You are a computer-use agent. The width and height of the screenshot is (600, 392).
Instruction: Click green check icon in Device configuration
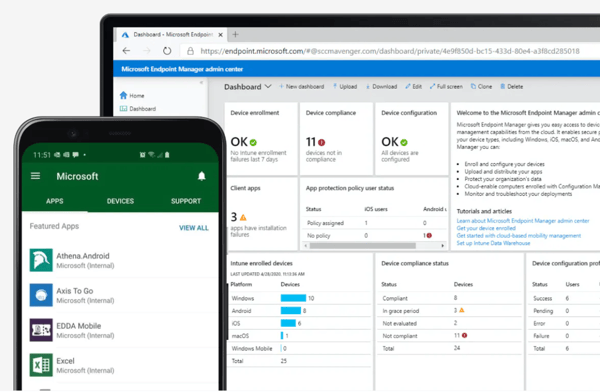click(404, 142)
